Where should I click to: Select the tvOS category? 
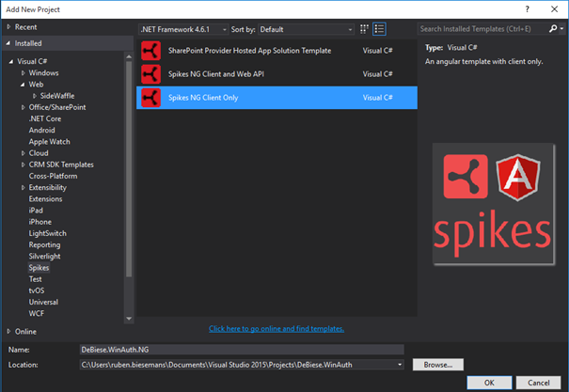click(x=37, y=290)
